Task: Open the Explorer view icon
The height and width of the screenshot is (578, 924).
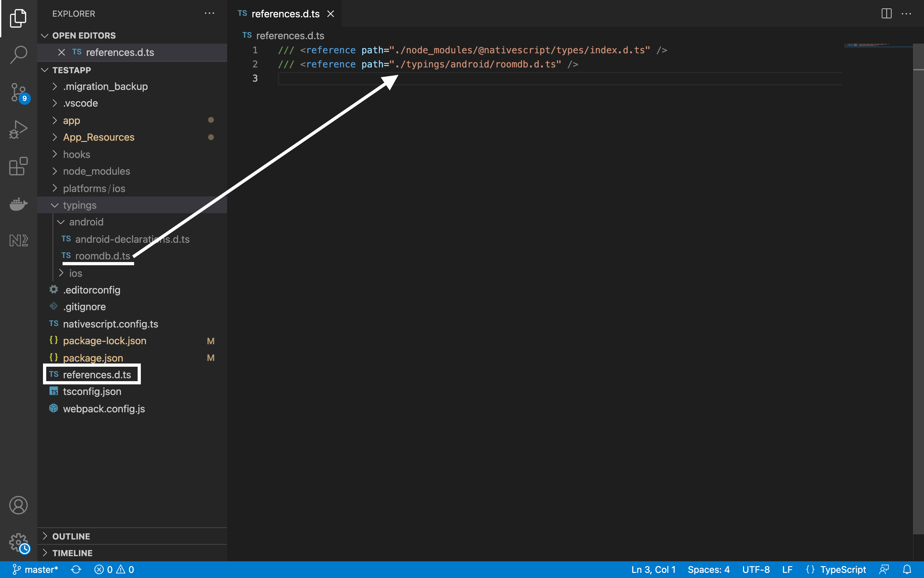Action: point(18,18)
